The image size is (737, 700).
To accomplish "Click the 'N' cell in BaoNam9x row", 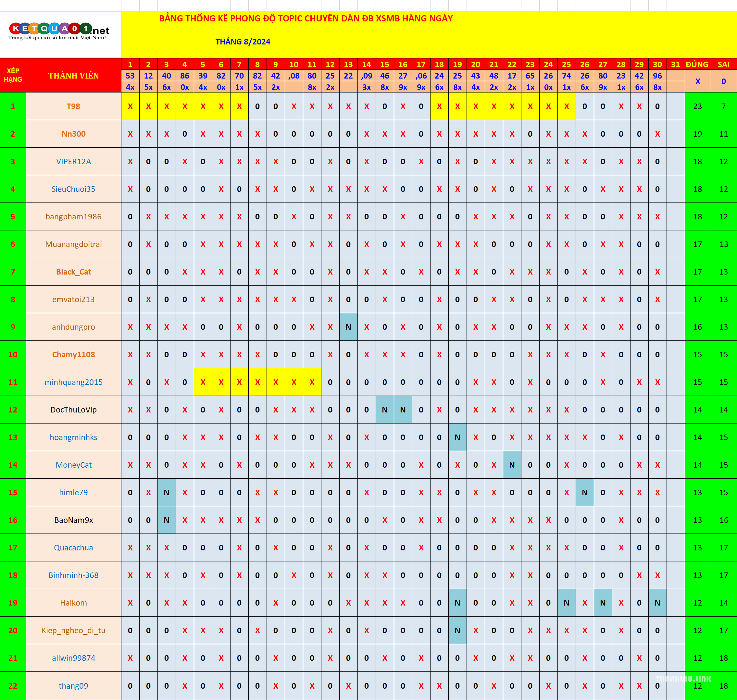I will click(x=167, y=520).
